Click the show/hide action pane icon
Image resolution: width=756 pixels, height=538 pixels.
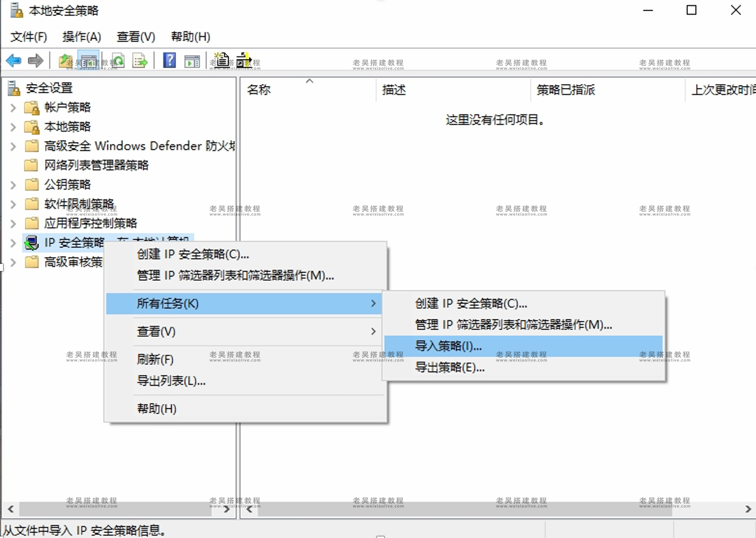click(x=192, y=61)
